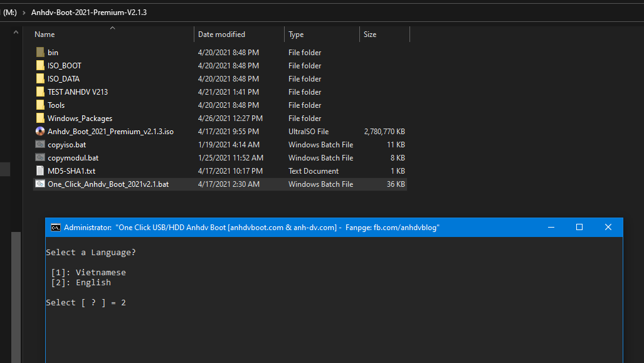Click the 4/26/2021 12:27 PM date cell
This screenshot has width=644, height=363.
(230, 118)
